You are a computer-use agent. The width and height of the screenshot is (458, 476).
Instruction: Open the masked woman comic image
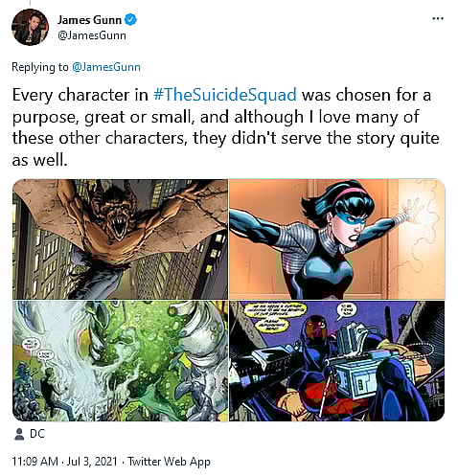[x=337, y=238]
